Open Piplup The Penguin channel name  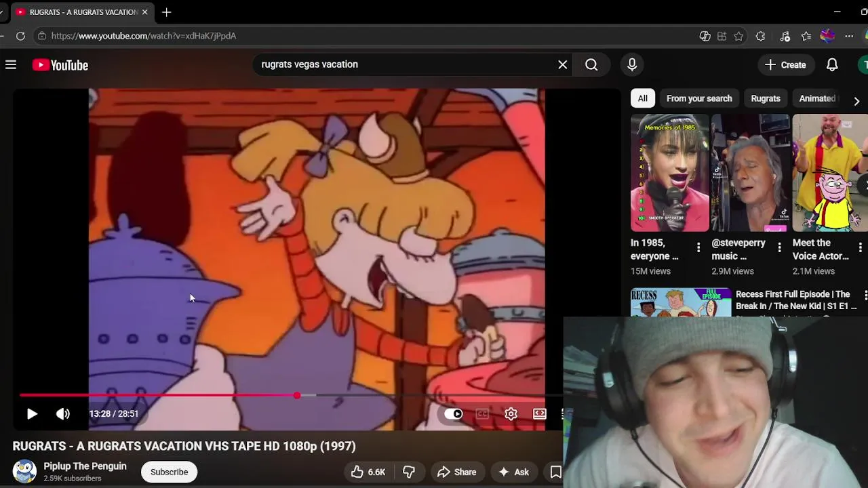pos(85,466)
